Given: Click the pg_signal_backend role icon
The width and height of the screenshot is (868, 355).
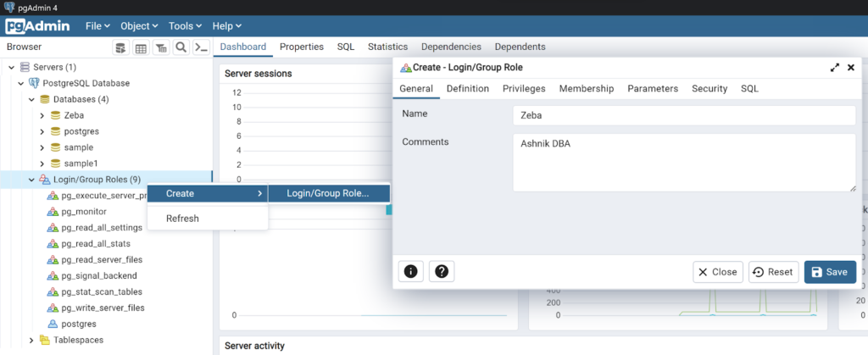Looking at the screenshot, I should pos(53,276).
